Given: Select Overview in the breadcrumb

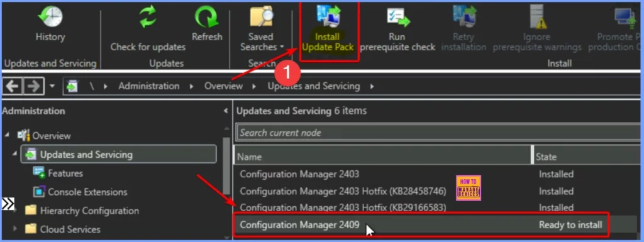Looking at the screenshot, I should tap(223, 86).
